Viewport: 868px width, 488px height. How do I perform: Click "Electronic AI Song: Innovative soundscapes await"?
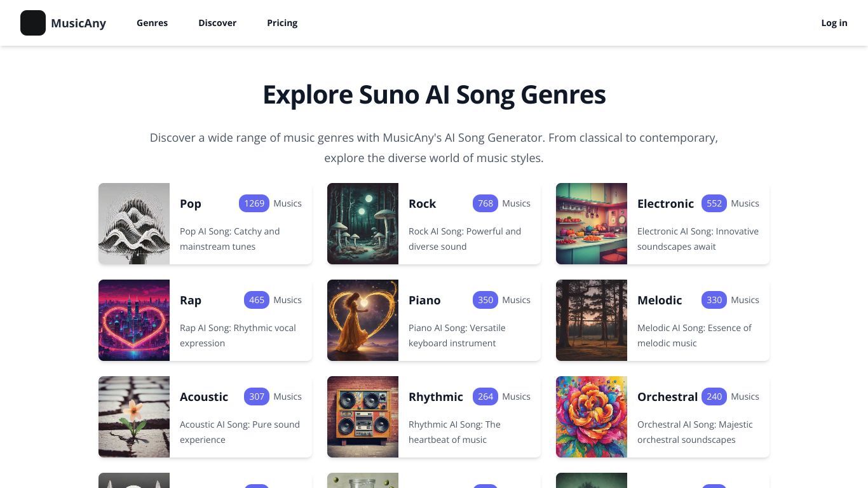tap(698, 239)
